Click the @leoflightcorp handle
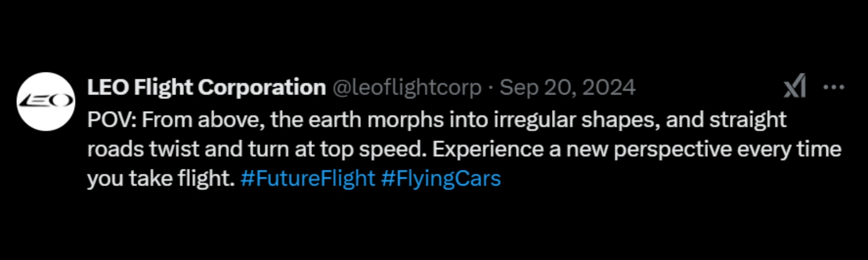 pos(407,88)
